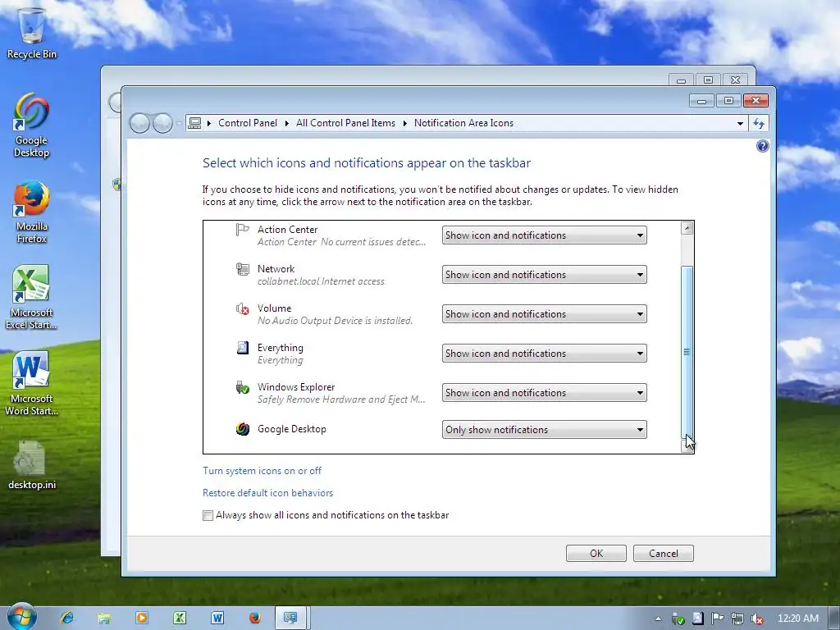Open the Windows Start orb
The height and width of the screenshot is (630, 840).
point(21,616)
